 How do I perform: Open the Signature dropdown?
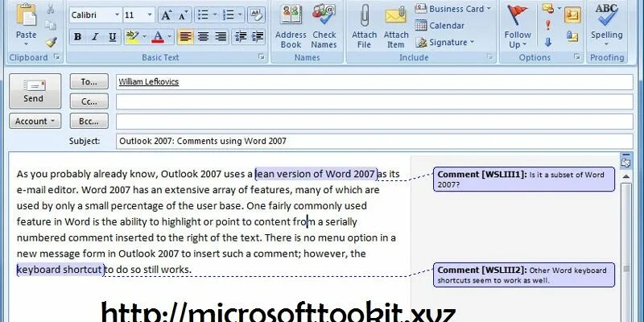pos(445,42)
